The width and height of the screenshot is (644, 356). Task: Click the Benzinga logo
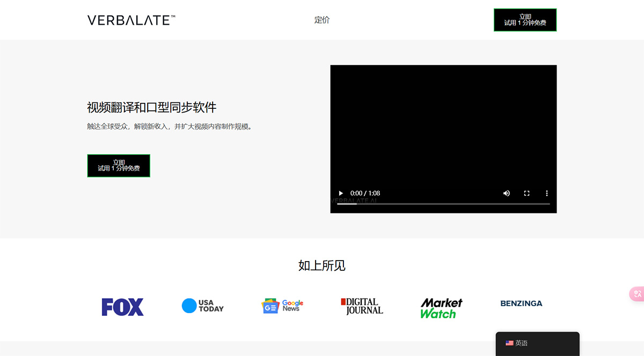point(521,303)
